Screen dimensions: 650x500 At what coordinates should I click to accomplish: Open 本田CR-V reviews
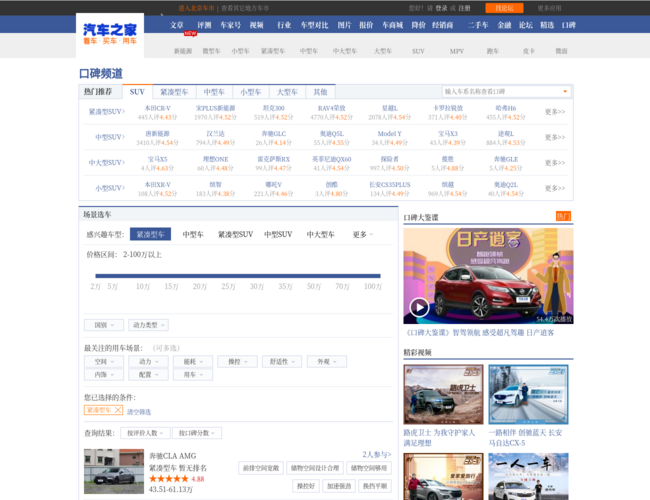click(x=158, y=108)
